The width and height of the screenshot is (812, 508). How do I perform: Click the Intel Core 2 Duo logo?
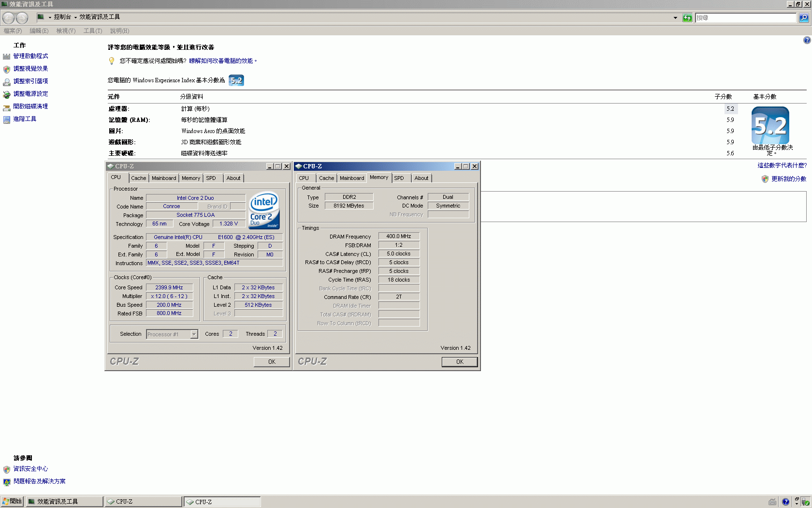click(x=264, y=211)
